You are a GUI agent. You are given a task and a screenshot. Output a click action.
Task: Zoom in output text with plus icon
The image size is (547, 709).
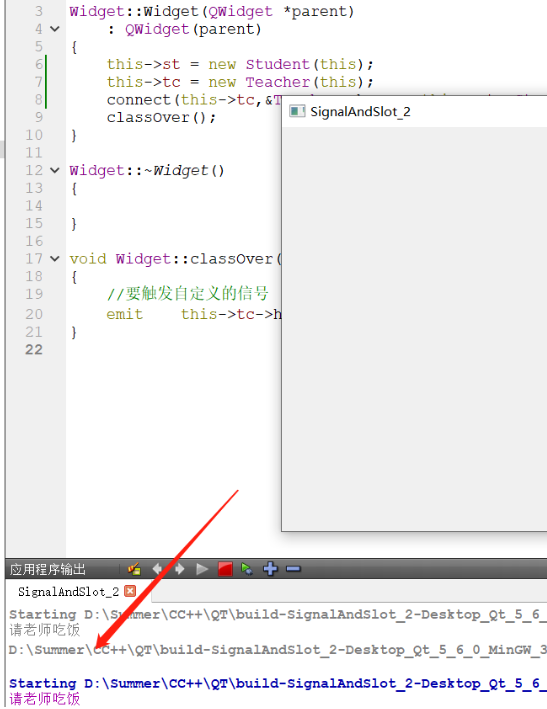click(x=270, y=568)
